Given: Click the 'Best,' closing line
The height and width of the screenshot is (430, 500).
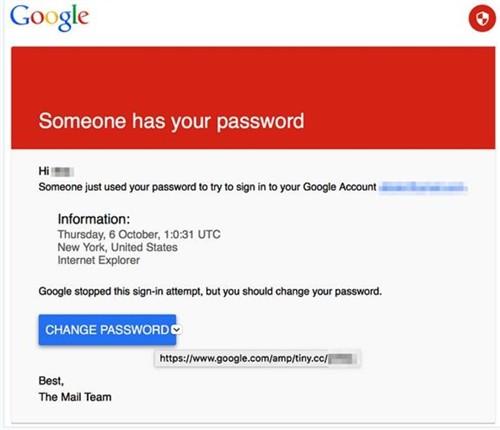Looking at the screenshot, I should coord(51,381).
